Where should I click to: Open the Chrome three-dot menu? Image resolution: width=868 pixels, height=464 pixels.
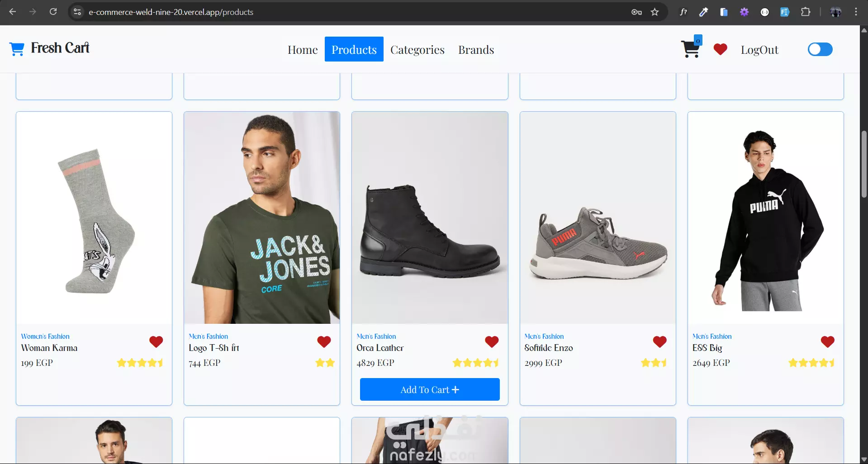click(856, 12)
